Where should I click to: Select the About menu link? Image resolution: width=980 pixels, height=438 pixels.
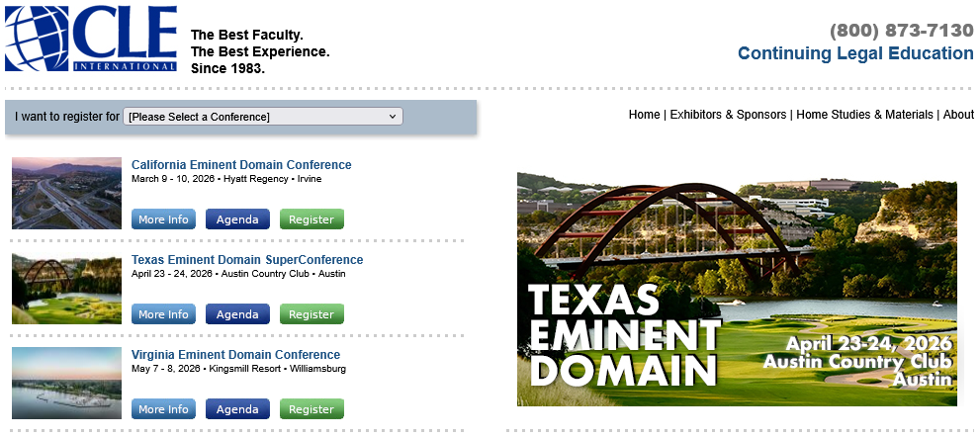coord(958,115)
